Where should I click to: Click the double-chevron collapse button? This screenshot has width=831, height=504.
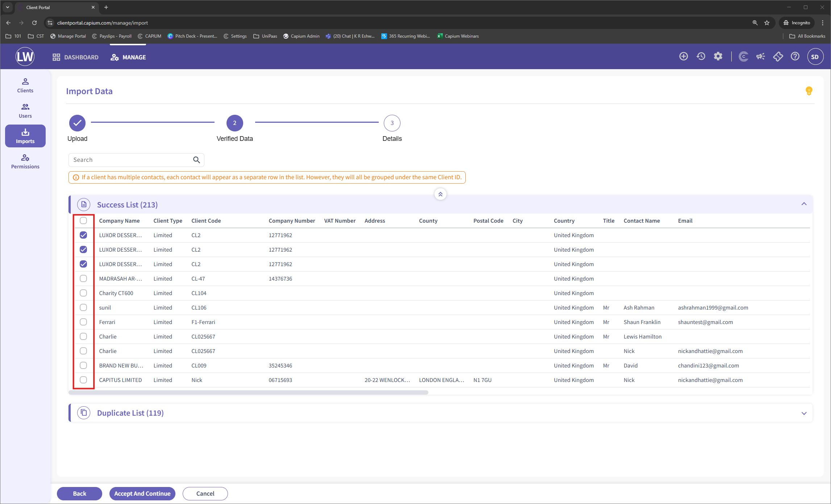440,194
